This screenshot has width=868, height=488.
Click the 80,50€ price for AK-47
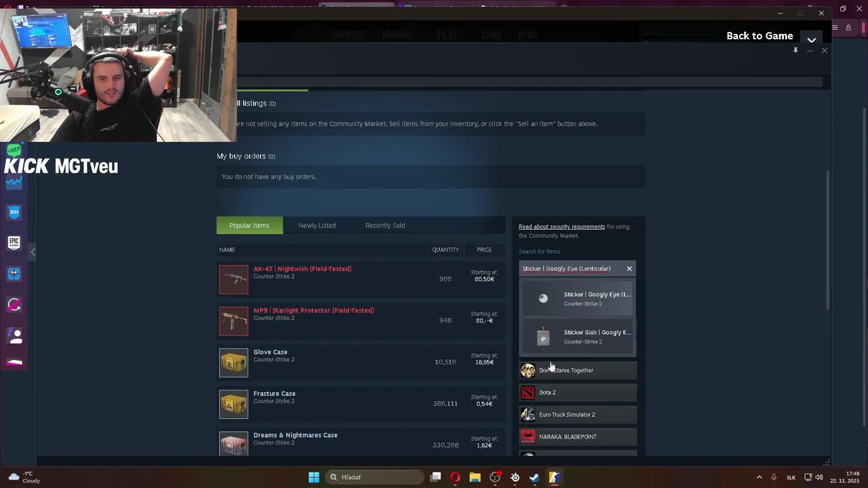pos(484,279)
